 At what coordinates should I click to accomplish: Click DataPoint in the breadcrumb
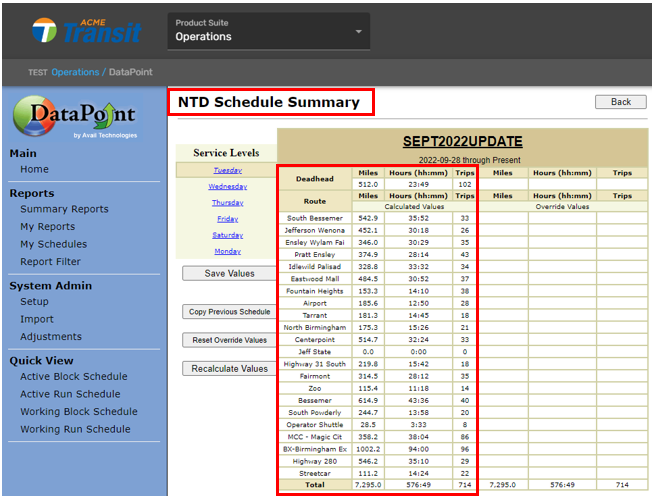[131, 72]
